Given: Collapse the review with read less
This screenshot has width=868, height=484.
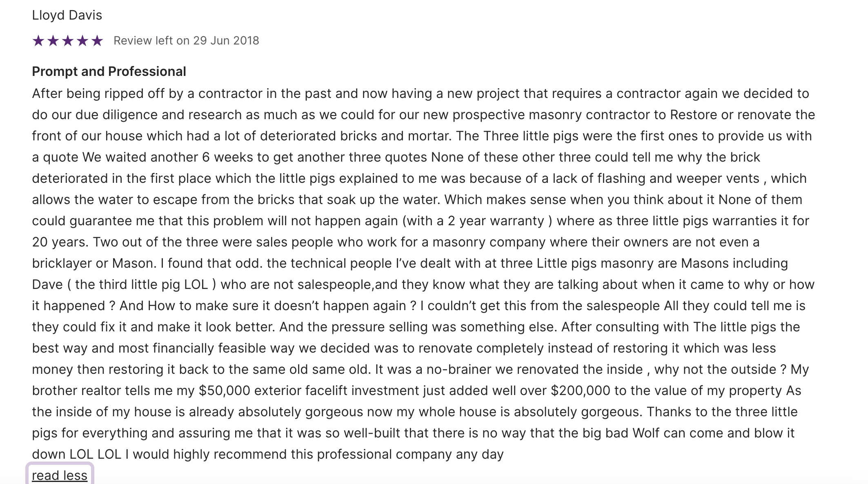Looking at the screenshot, I should [x=60, y=475].
